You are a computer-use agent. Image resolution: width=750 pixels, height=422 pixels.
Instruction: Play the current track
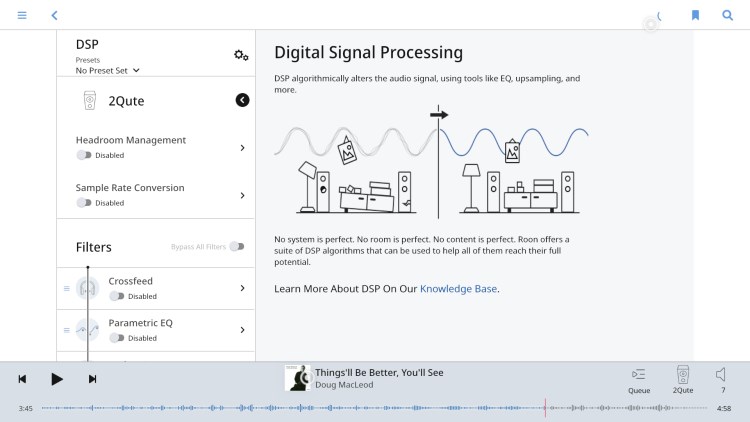[x=56, y=379]
